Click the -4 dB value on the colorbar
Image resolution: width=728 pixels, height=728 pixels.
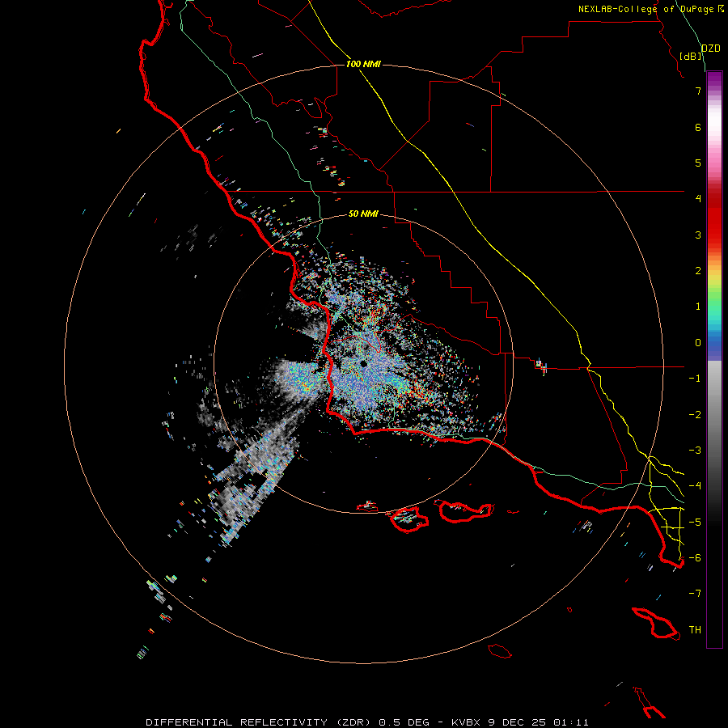click(x=695, y=486)
